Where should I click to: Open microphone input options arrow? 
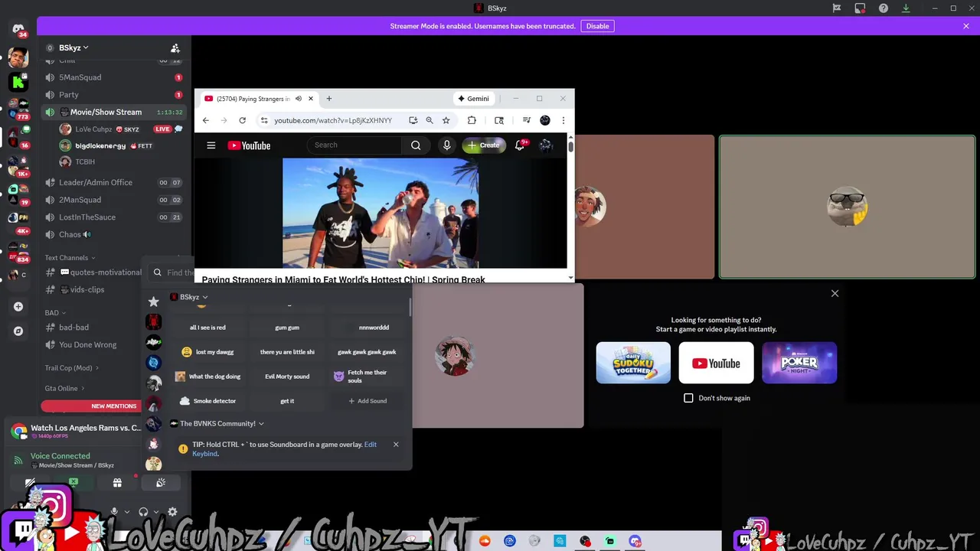(127, 512)
